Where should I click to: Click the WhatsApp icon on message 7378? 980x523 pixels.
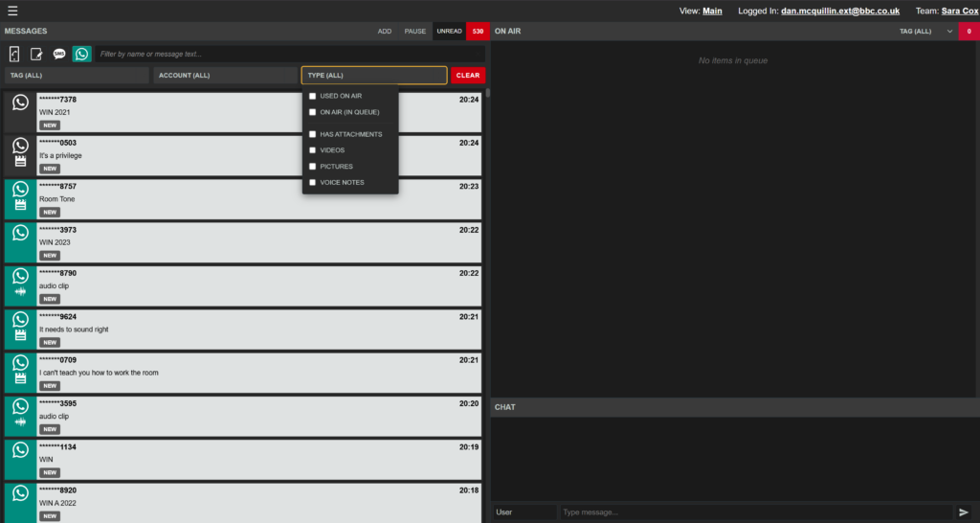(x=20, y=102)
